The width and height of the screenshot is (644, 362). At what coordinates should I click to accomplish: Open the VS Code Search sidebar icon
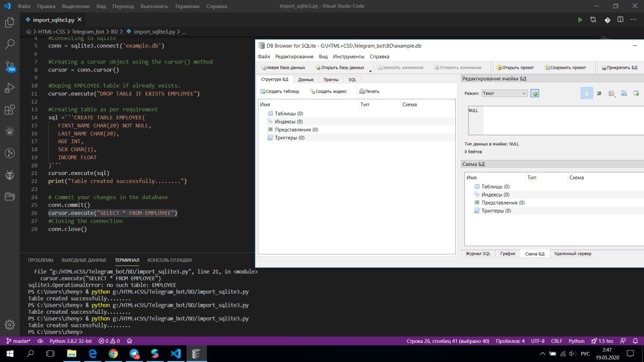tap(10, 44)
